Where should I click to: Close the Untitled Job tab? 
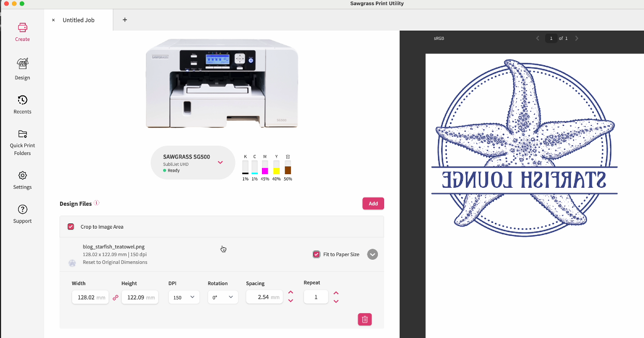(53, 20)
